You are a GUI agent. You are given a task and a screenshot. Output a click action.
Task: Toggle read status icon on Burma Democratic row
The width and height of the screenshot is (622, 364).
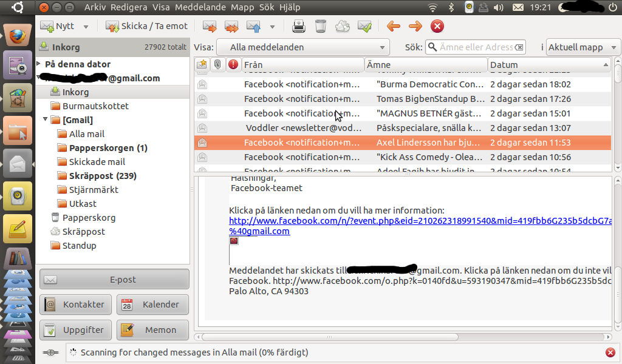coord(202,84)
